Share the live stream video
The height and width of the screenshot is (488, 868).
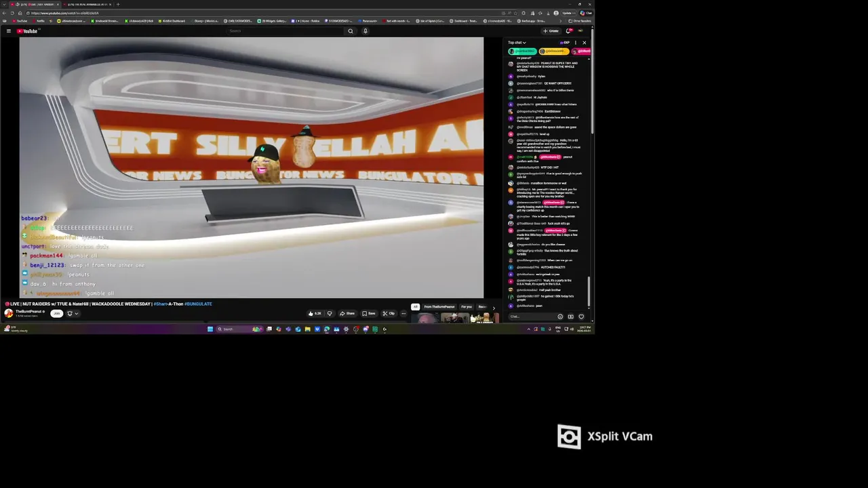coord(347,313)
